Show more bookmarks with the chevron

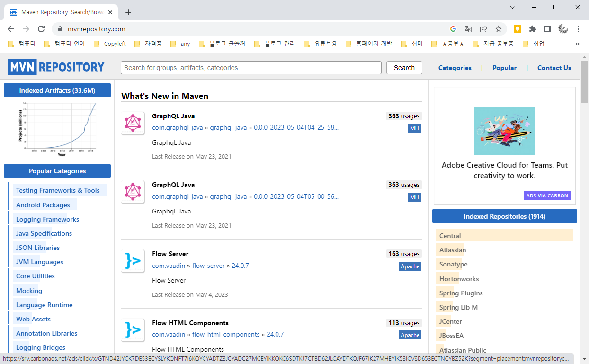click(578, 44)
